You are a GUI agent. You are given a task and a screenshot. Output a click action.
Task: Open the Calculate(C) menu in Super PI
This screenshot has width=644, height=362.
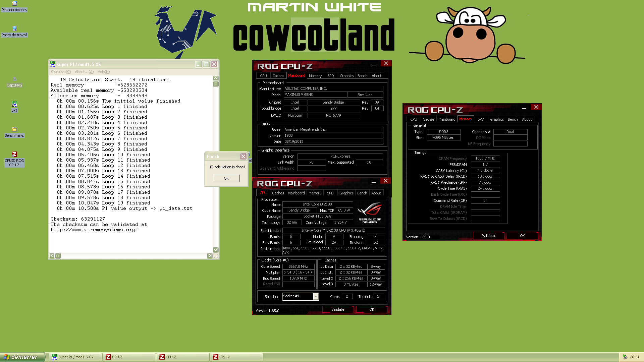tap(61, 72)
